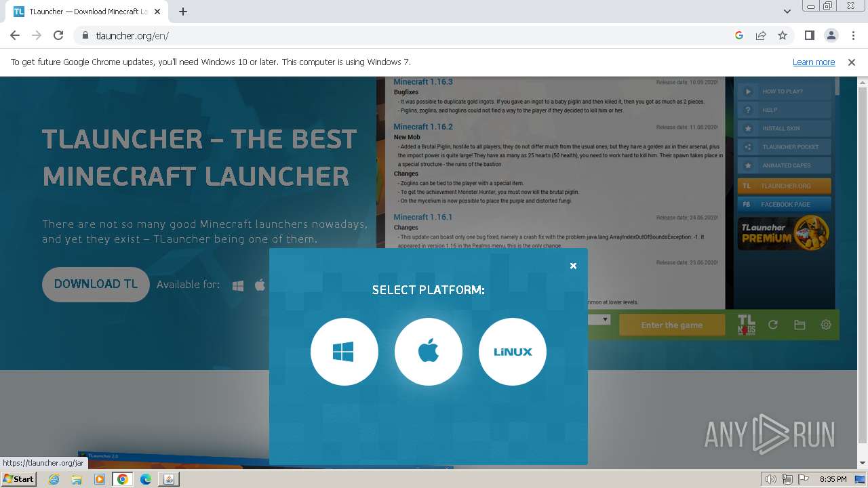Open the Learn more link in update bar
The image size is (868, 488).
click(814, 62)
